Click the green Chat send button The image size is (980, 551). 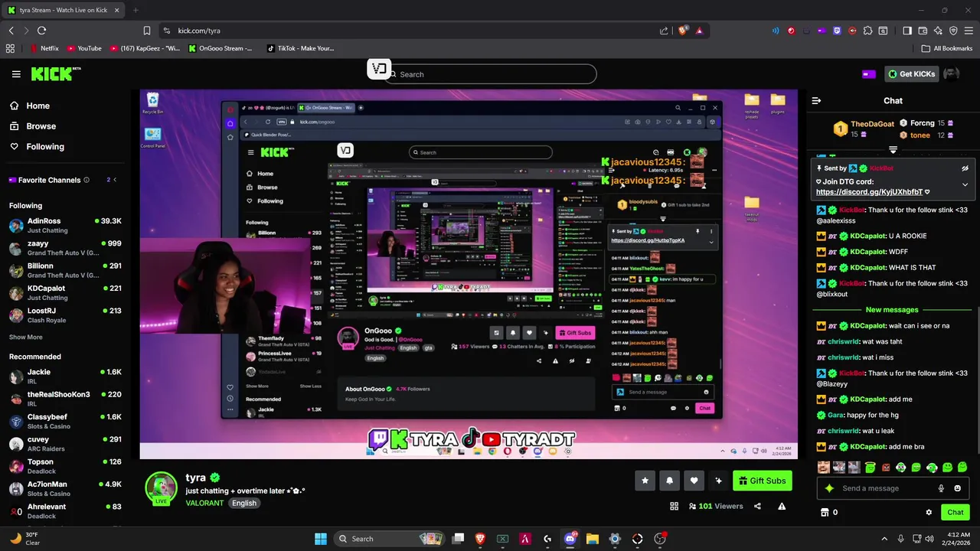[x=955, y=512]
